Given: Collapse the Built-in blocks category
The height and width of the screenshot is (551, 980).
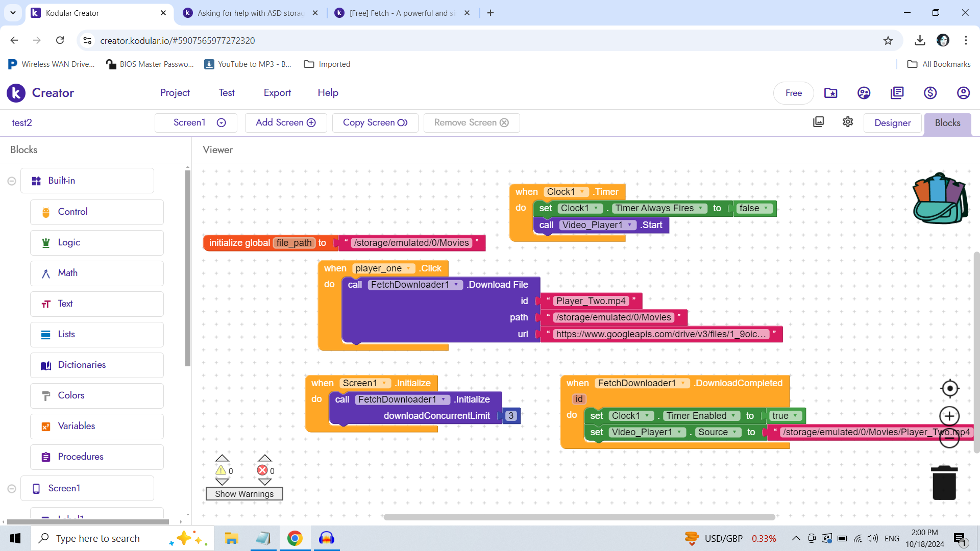Looking at the screenshot, I should 12,181.
